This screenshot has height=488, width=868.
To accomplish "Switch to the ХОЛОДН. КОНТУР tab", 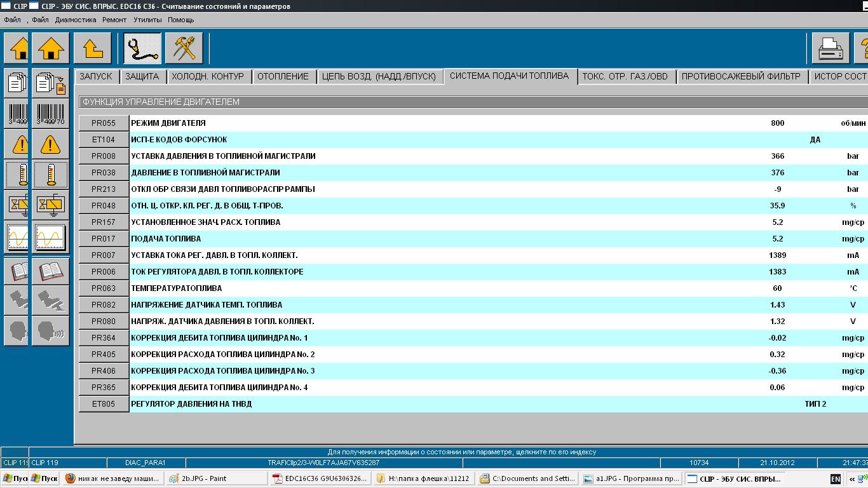I will click(208, 76).
